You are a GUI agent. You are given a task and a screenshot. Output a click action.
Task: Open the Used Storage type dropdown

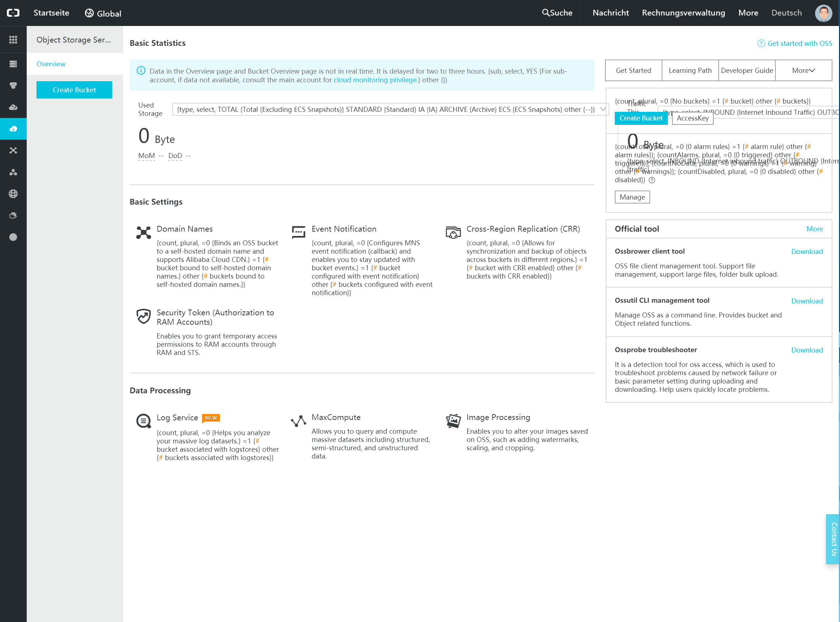tap(390, 110)
